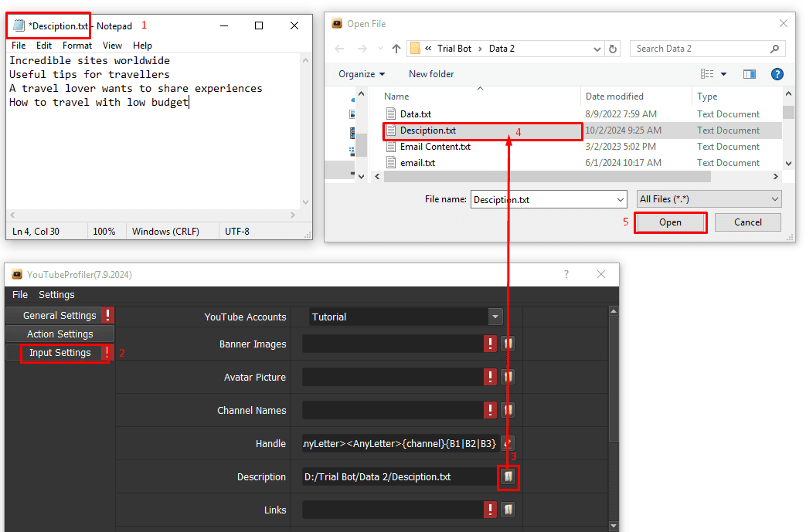This screenshot has width=806, height=532.
Task: Open Notepad Format menu
Action: coord(77,46)
